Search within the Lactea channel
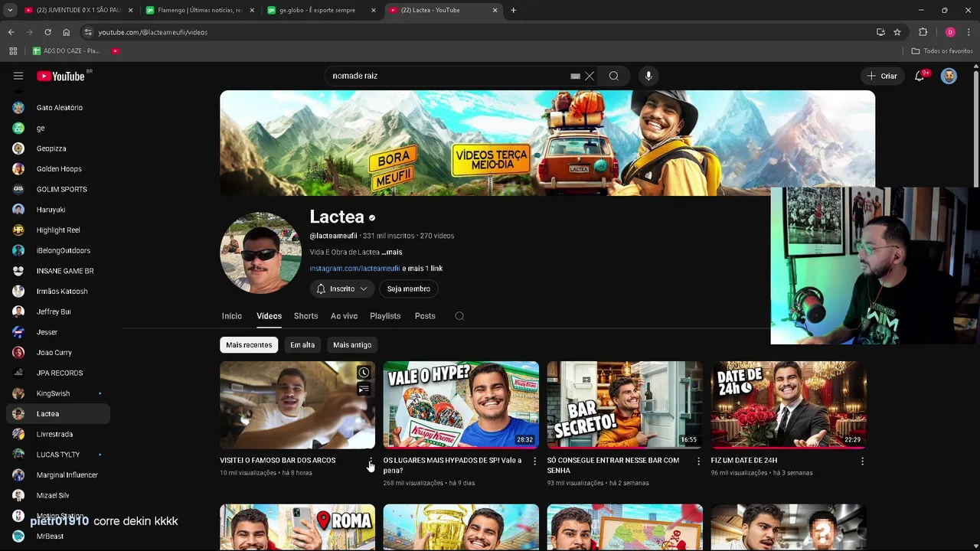The width and height of the screenshot is (980, 551). click(459, 316)
